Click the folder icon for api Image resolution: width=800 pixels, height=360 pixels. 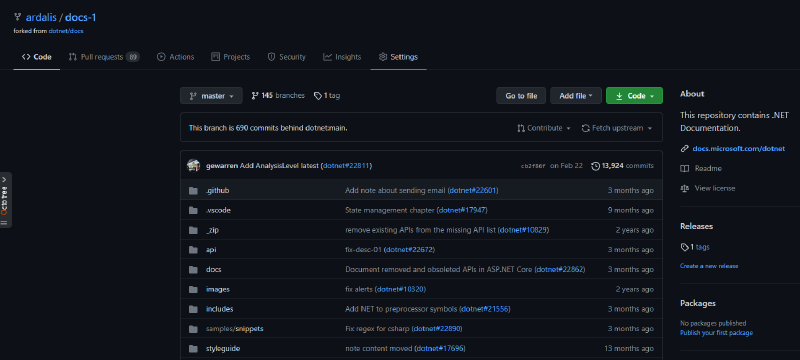(x=193, y=250)
